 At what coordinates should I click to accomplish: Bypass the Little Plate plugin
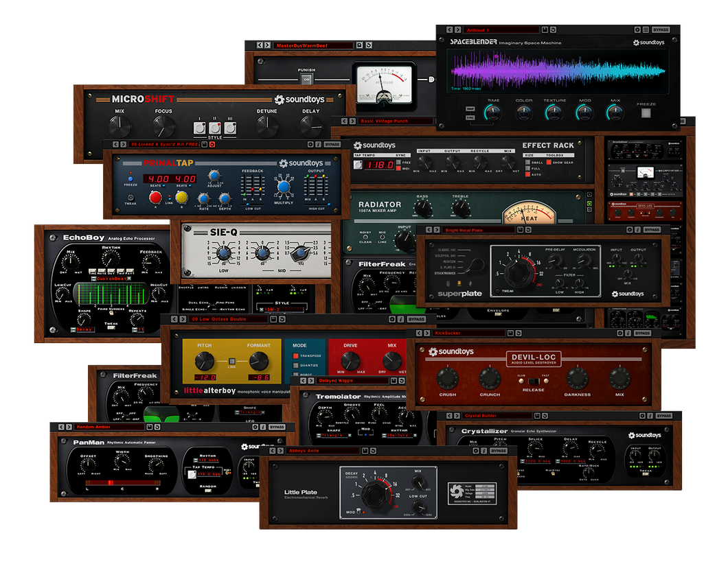498,450
